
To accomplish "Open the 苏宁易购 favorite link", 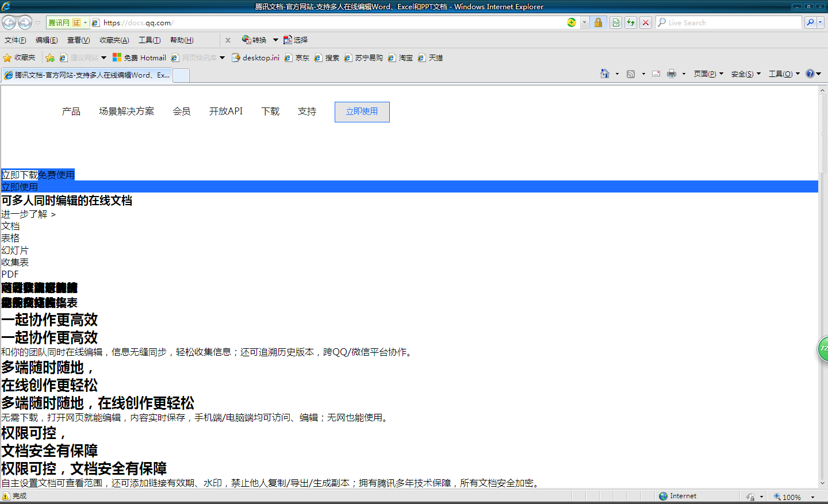I will 363,57.
